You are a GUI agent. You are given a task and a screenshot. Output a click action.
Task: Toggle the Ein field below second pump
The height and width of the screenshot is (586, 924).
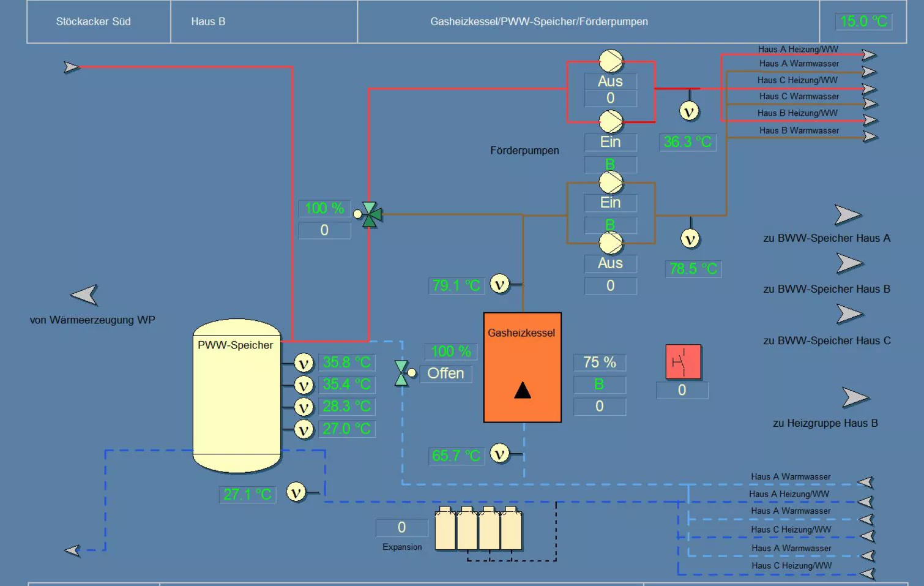(x=610, y=142)
